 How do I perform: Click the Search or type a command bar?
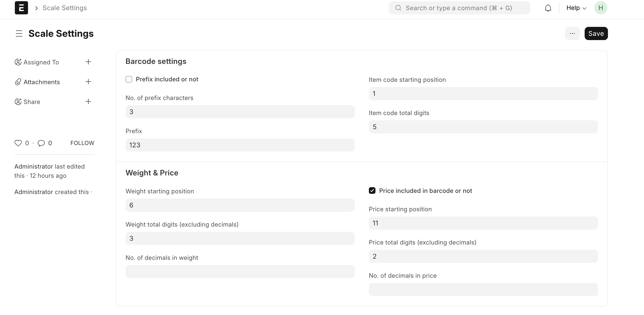[460, 8]
